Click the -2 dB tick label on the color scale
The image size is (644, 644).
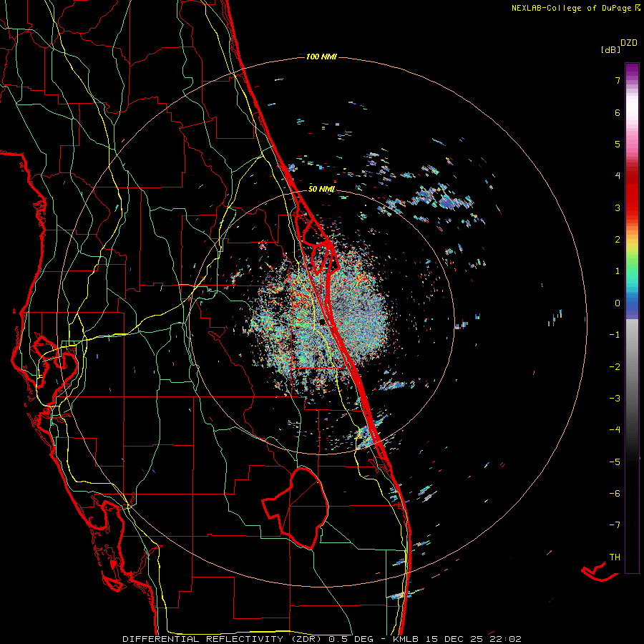pyautogui.click(x=615, y=367)
